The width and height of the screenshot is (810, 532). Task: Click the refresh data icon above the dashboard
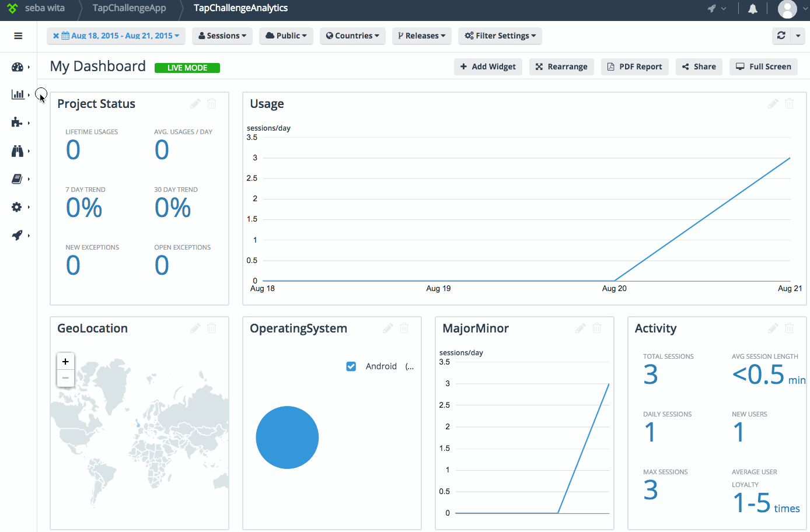click(x=781, y=36)
